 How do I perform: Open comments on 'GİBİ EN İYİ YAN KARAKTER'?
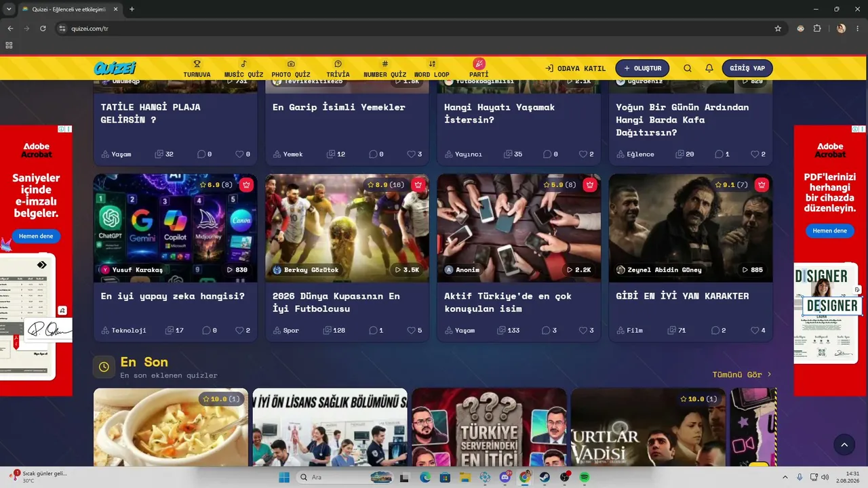[718, 331]
